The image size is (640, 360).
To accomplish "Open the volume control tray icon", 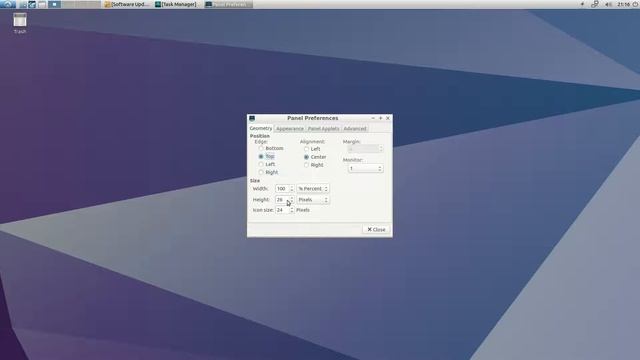I will 608,4.
